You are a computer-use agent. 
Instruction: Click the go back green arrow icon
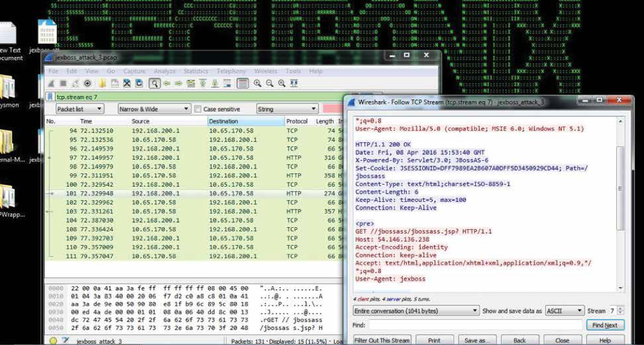point(166,84)
